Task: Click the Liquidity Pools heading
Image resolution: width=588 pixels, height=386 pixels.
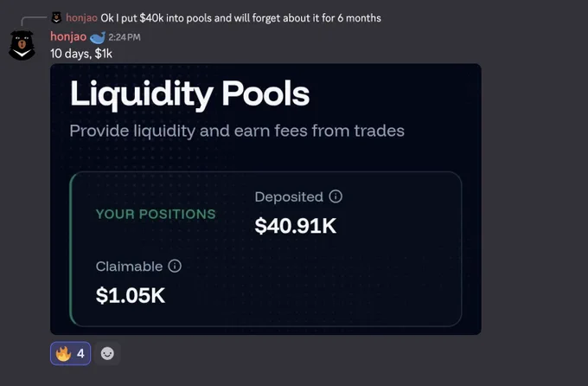Action: coord(189,94)
